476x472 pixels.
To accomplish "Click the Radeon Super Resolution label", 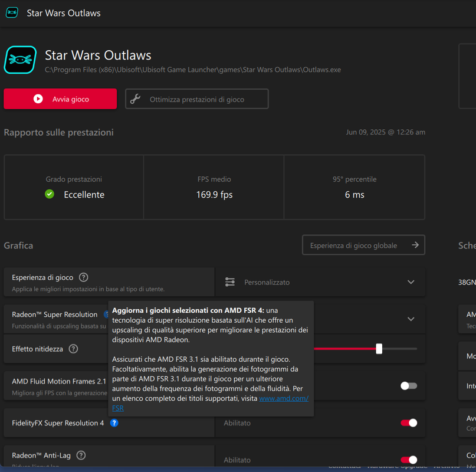I will [55, 314].
